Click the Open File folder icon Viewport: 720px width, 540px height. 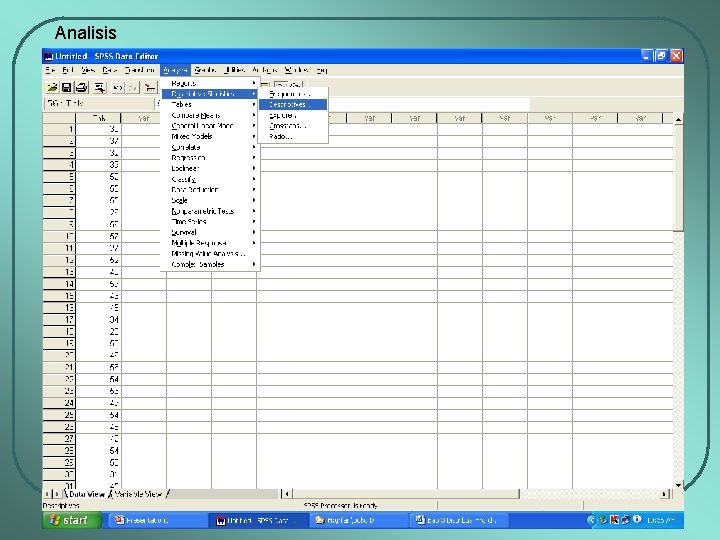pyautogui.click(x=52, y=87)
